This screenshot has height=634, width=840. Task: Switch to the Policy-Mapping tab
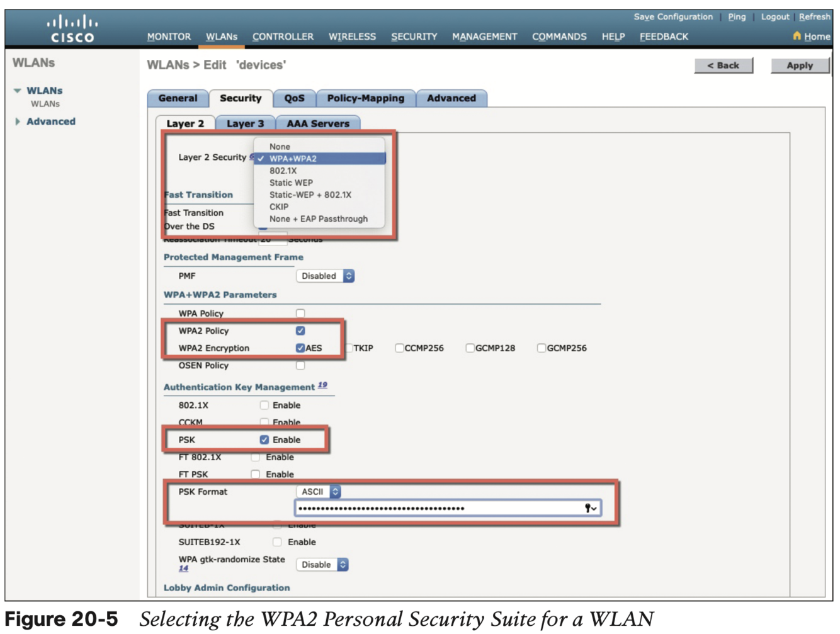click(x=365, y=98)
